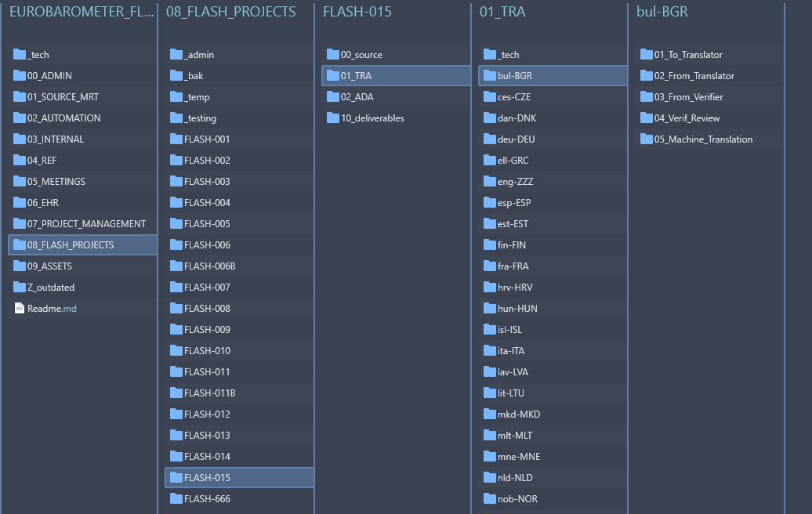The width and height of the screenshot is (812, 514).
Task: Open the FLASH-005 folder
Action: pyautogui.click(x=239, y=223)
